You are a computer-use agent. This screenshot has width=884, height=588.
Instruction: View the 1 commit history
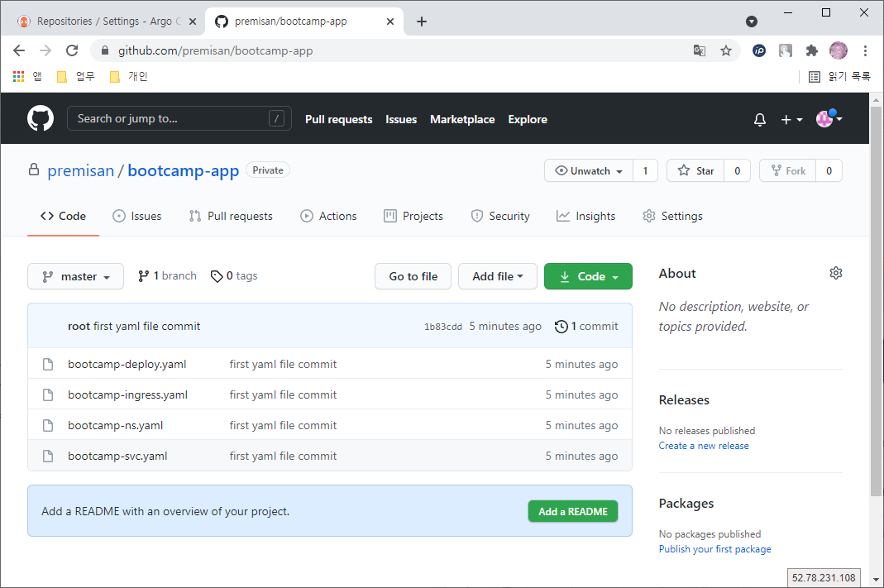(x=586, y=326)
